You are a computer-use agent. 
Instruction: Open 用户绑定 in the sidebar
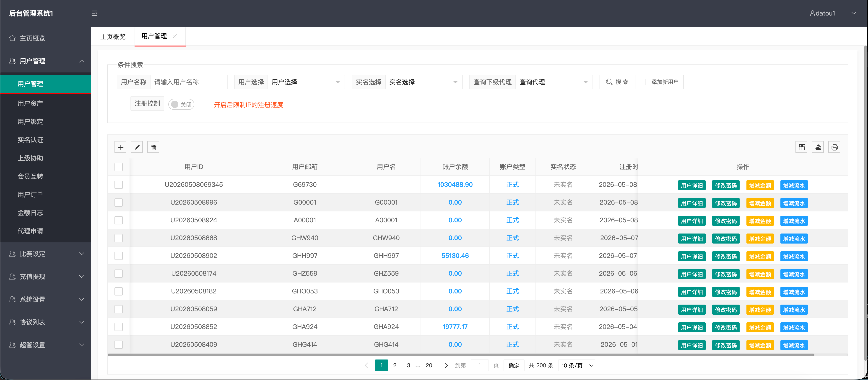pos(45,121)
